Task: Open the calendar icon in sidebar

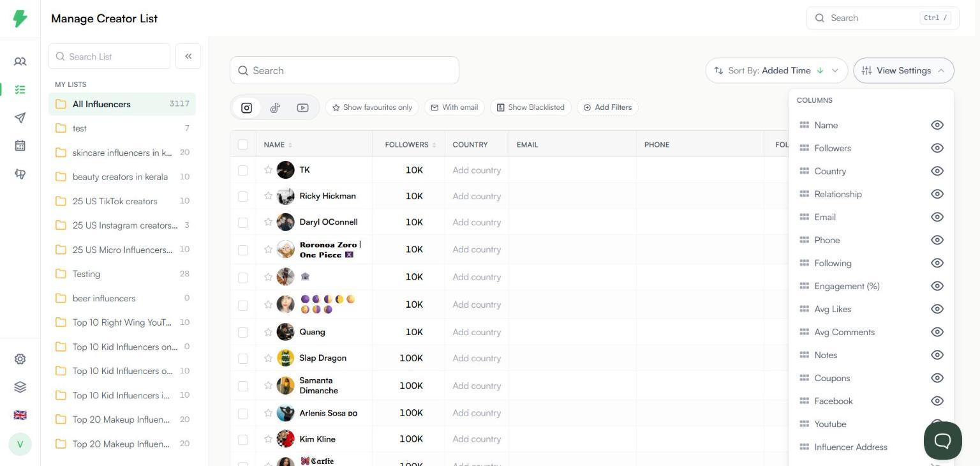Action: click(x=20, y=146)
